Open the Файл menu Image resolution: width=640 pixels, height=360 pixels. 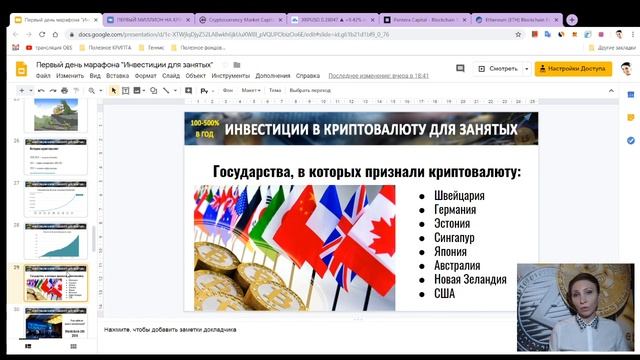point(43,76)
